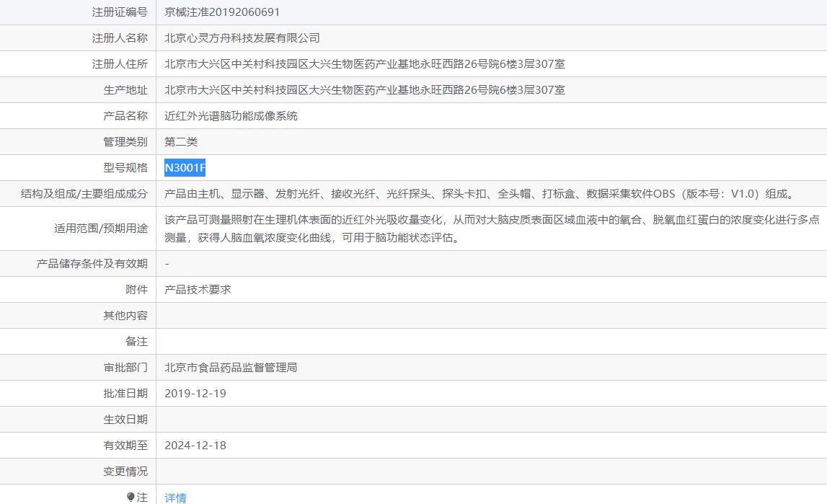This screenshot has height=504, width=827.
Task: Click approval department 北京市食品药品监督管理局
Action: [x=231, y=368]
